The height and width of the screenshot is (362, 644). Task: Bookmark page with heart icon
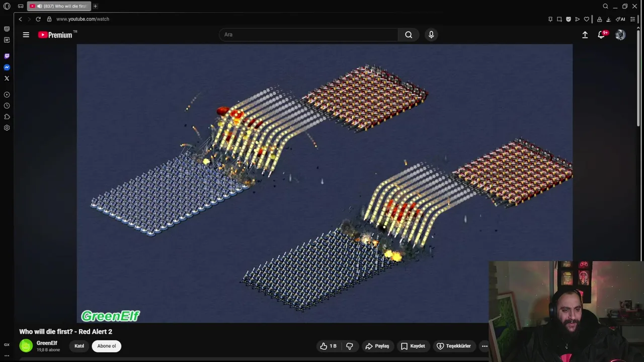click(x=587, y=19)
